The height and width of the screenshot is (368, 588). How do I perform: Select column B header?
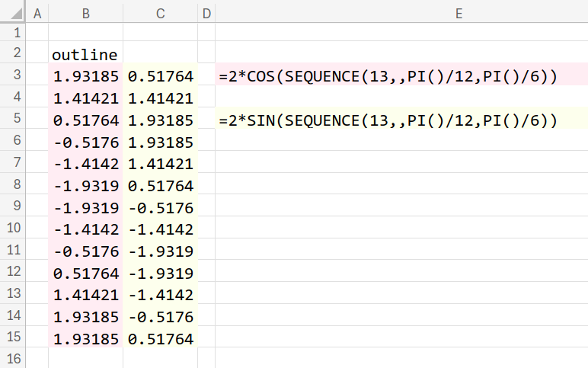85,13
